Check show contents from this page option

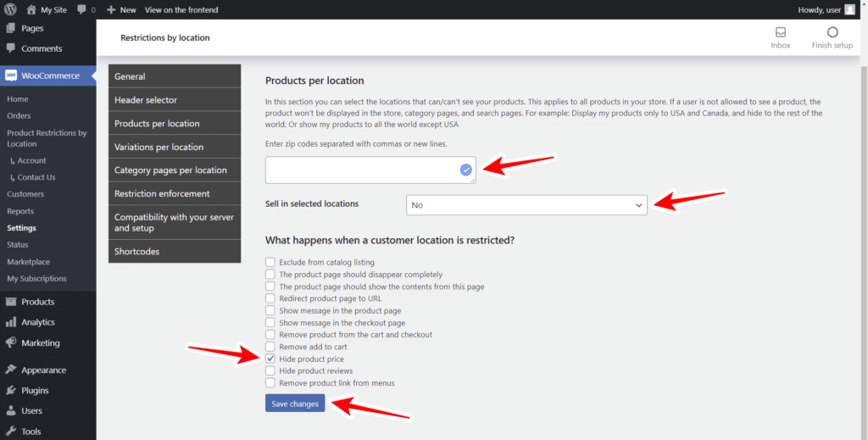tap(270, 287)
